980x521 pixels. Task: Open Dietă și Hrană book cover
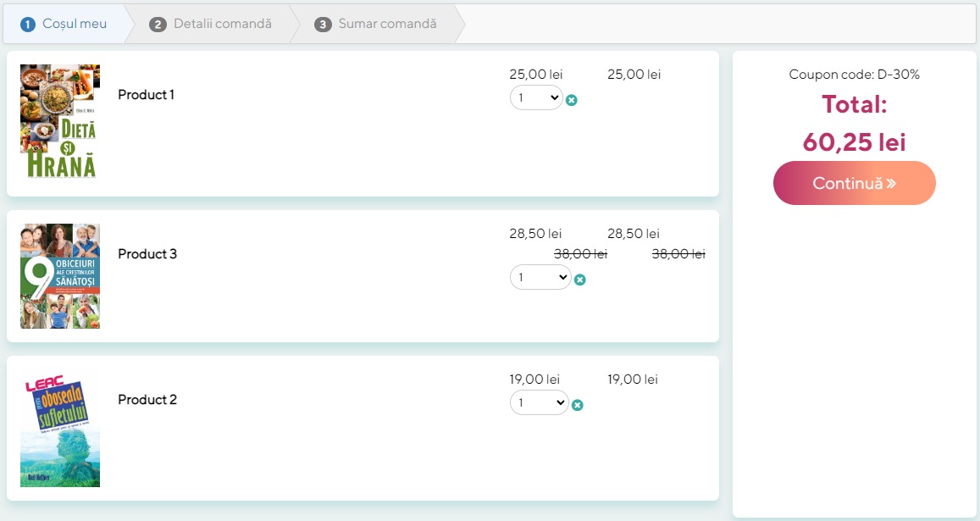(60, 121)
